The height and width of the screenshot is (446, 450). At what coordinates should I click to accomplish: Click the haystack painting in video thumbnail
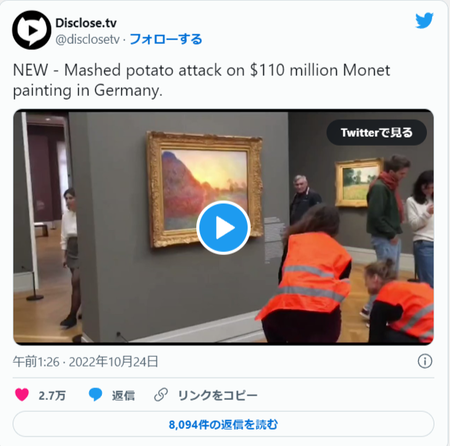click(x=205, y=189)
